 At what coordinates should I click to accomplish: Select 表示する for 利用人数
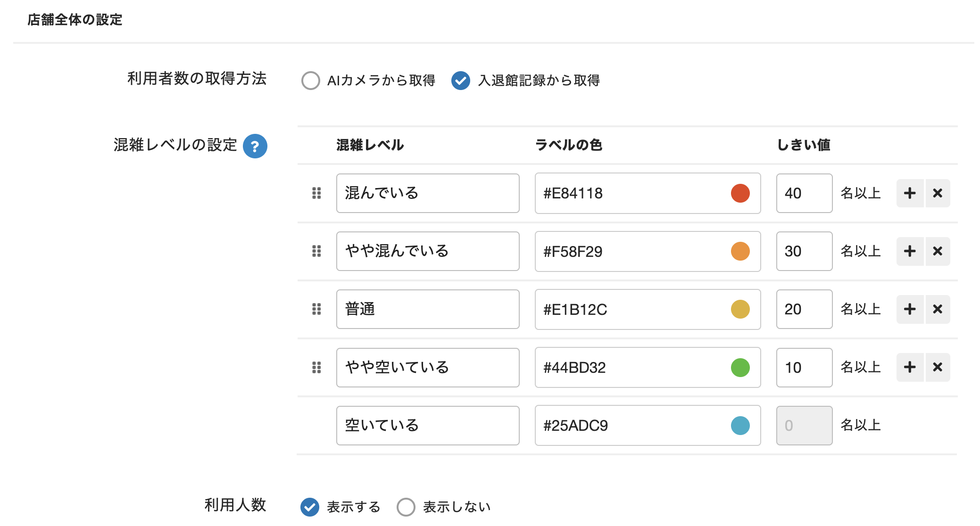(x=310, y=507)
